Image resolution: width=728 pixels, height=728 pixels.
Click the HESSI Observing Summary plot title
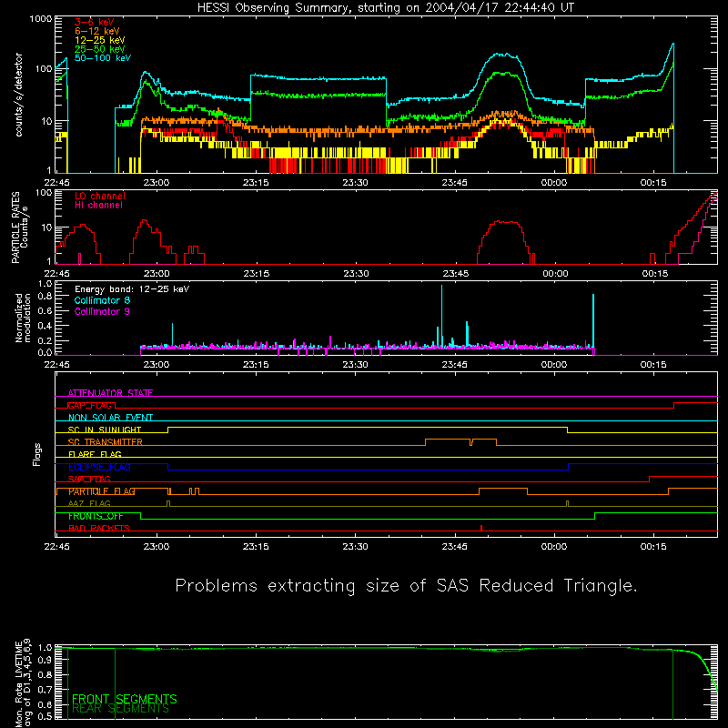pyautogui.click(x=385, y=8)
